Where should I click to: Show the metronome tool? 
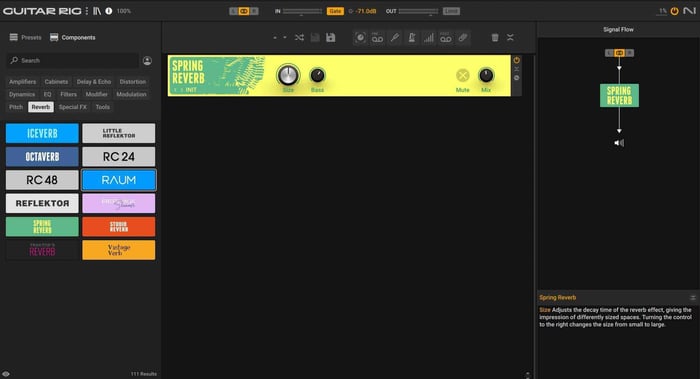point(412,37)
